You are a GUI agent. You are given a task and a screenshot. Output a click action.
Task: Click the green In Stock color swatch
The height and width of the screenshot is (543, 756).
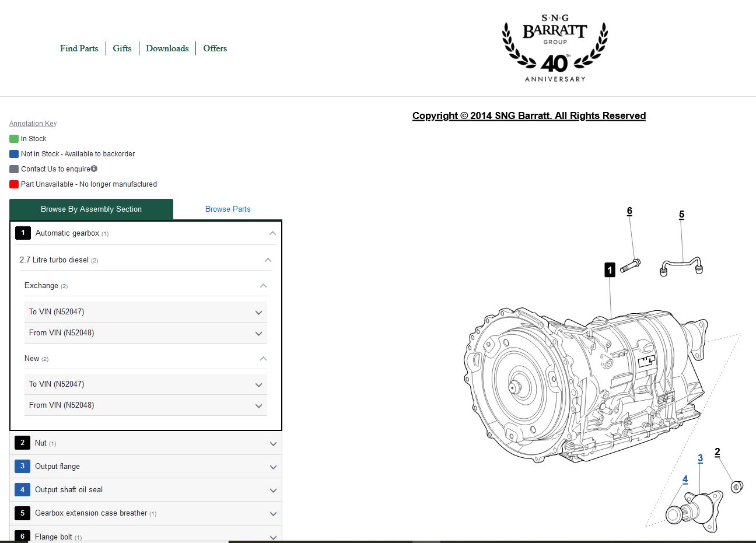coord(14,139)
